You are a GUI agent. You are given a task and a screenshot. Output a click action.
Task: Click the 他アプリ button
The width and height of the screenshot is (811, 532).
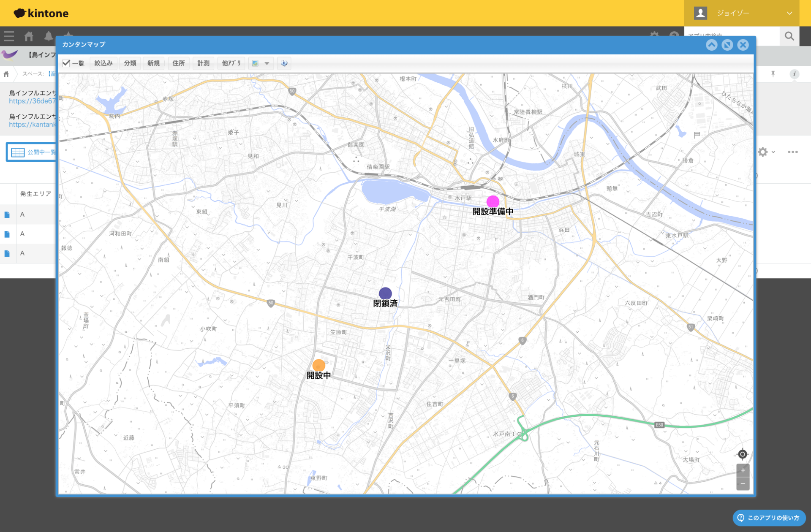click(x=231, y=63)
